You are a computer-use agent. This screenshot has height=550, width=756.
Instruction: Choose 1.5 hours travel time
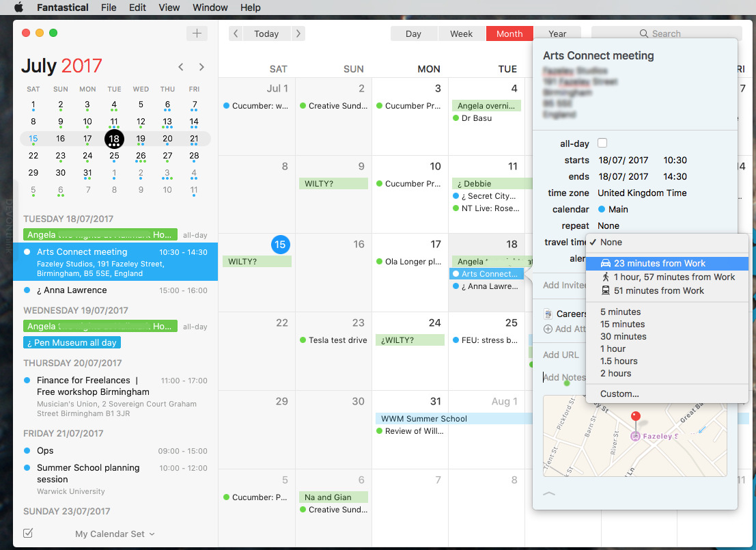619,361
